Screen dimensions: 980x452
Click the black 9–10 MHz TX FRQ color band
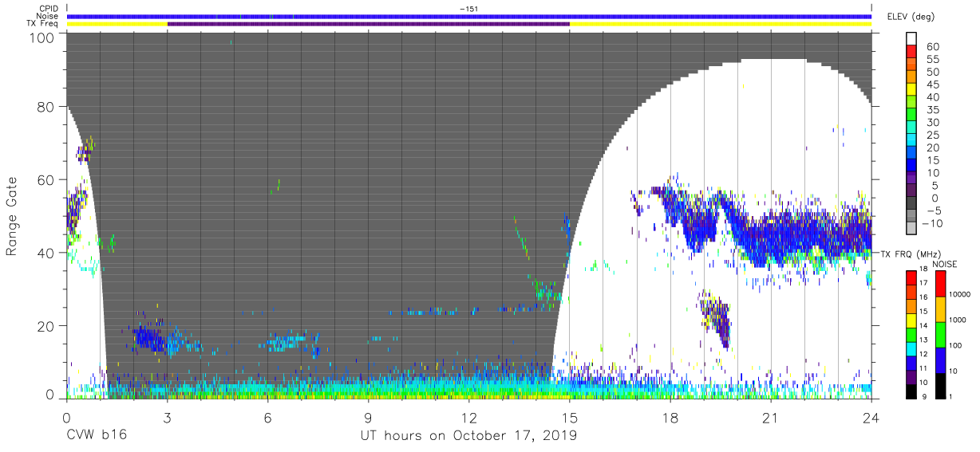911,391
